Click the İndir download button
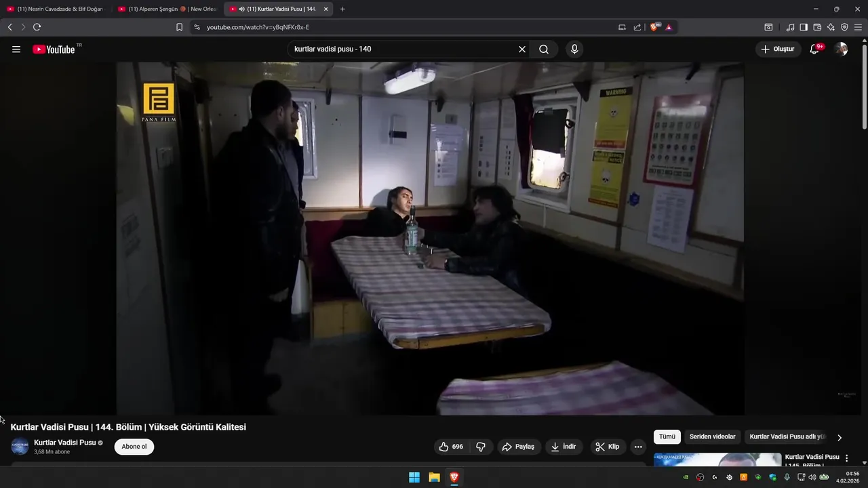This screenshot has width=868, height=488. [x=564, y=447]
